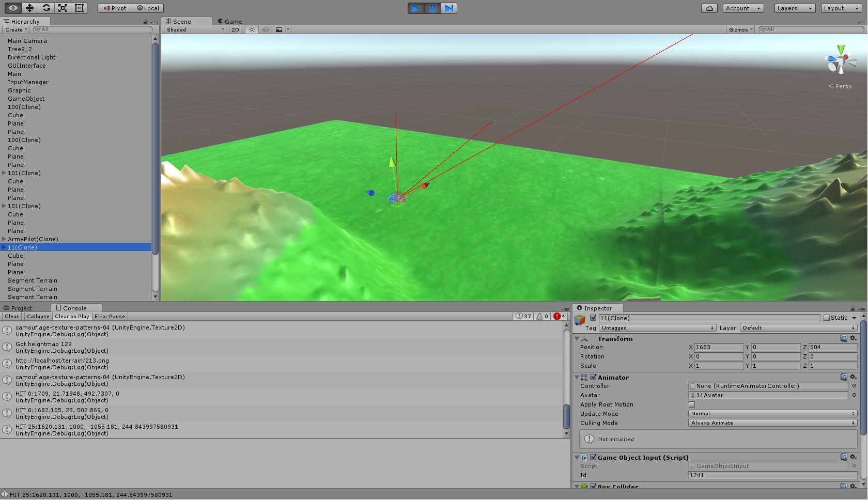Open the Avatar object picker circle
Image resolution: width=868 pixels, height=500 pixels.
click(x=854, y=395)
